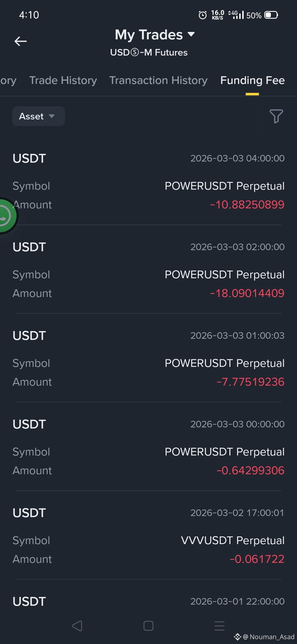The width and height of the screenshot is (297, 644).
Task: Tap the Android back navigation triangle
Action: pyautogui.click(x=77, y=626)
